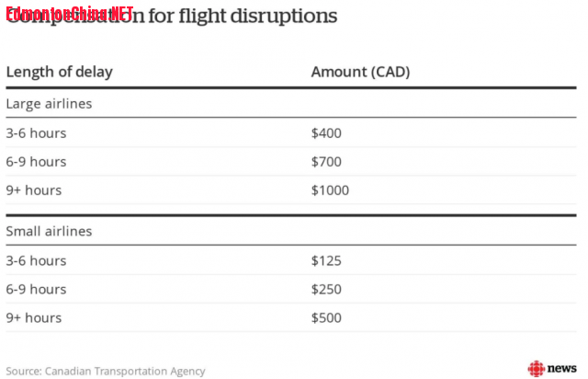This screenshot has height=379, width=588.
Task: Click the Source: Canadian Transportation Agency text
Action: (106, 371)
